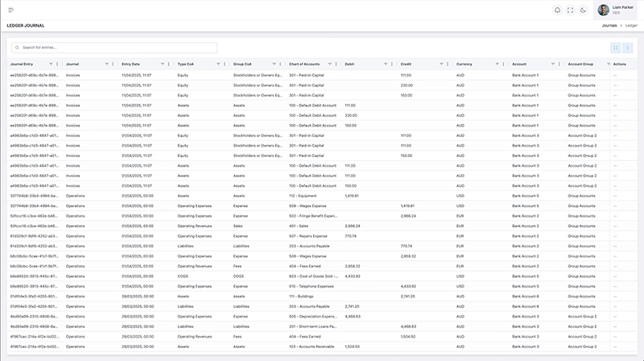Click the grid view button above table
The width and height of the screenshot is (644, 361).
tap(615, 48)
